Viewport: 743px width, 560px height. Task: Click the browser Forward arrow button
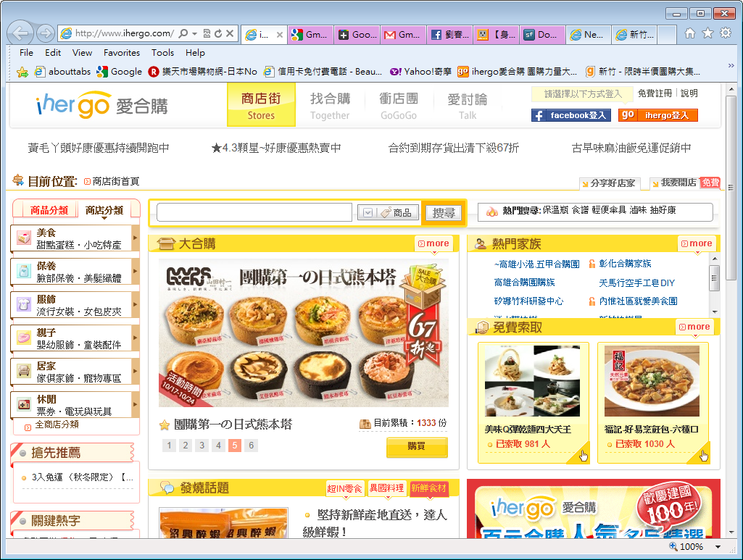[x=46, y=33]
